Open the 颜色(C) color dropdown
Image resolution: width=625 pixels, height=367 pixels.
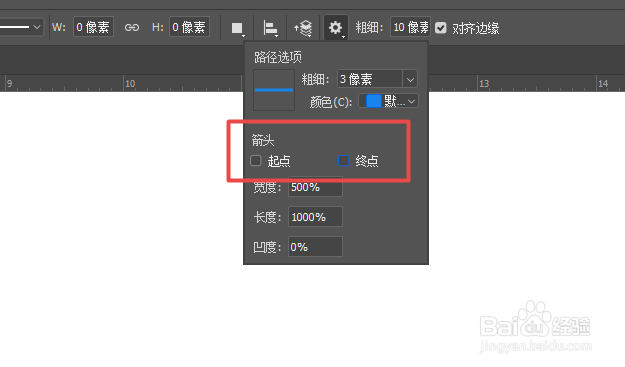389,101
